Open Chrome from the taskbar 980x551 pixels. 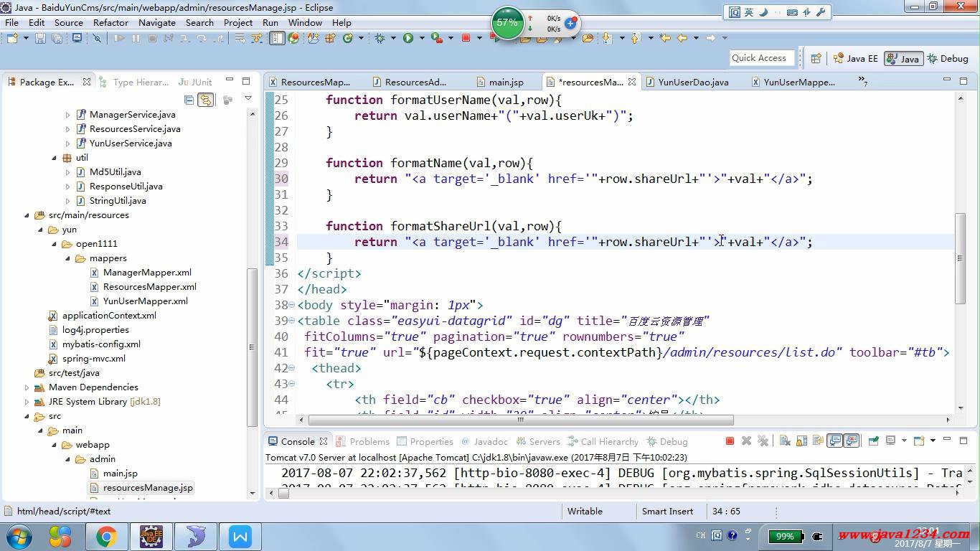pos(106,537)
